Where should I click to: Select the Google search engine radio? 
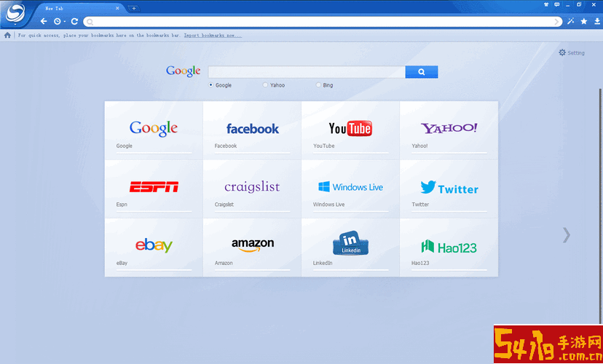[x=210, y=85]
